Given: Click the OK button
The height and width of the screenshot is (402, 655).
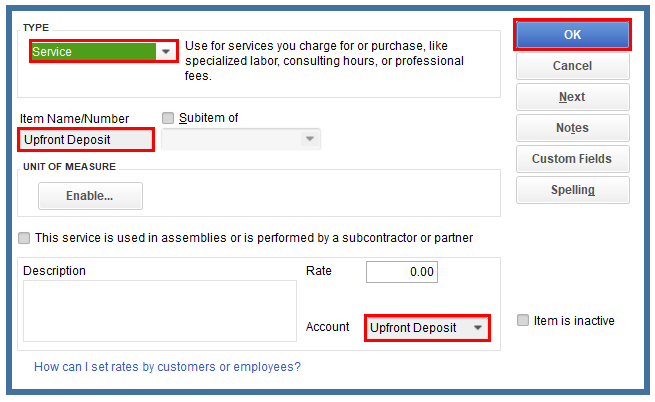Looking at the screenshot, I should coord(572,35).
